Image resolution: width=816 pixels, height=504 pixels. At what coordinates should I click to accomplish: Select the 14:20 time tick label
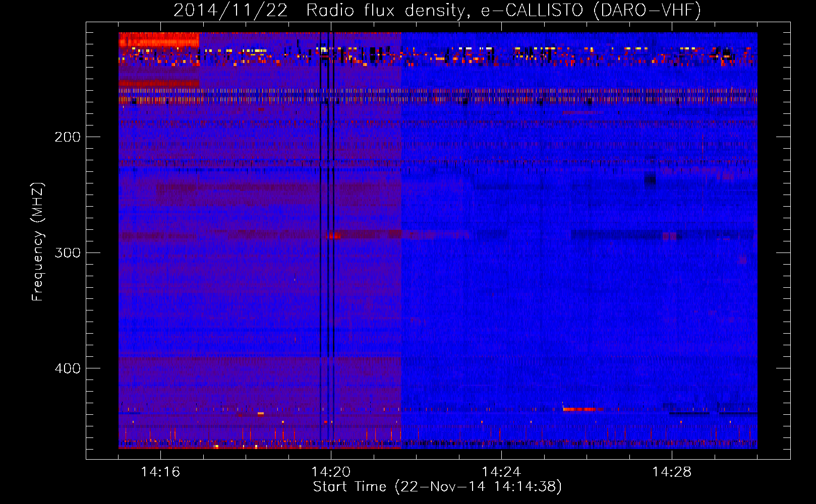pos(331,472)
